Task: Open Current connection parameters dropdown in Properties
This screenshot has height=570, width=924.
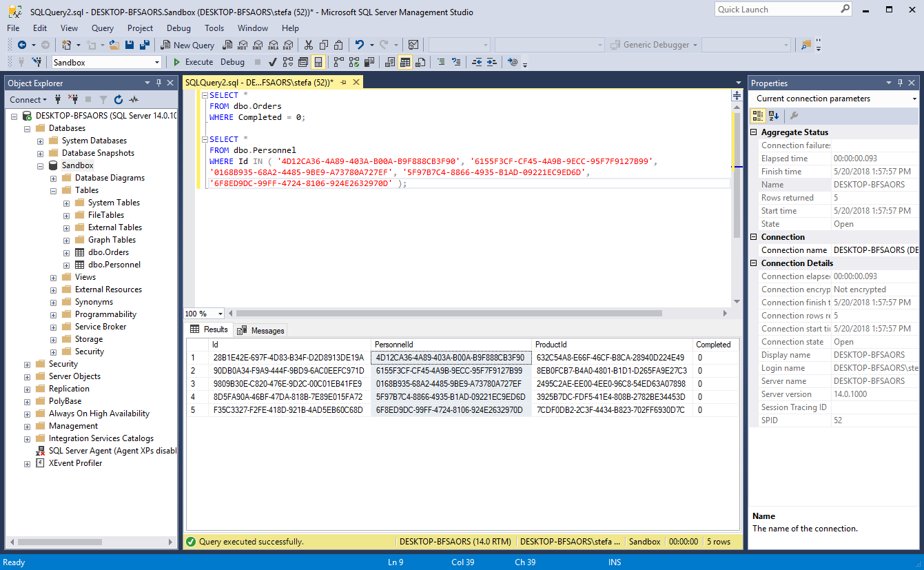Action: 914,99
